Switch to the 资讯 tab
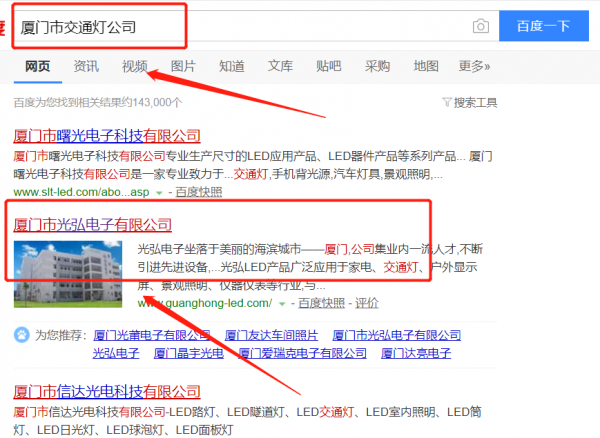The image size is (600, 438). coord(86,66)
